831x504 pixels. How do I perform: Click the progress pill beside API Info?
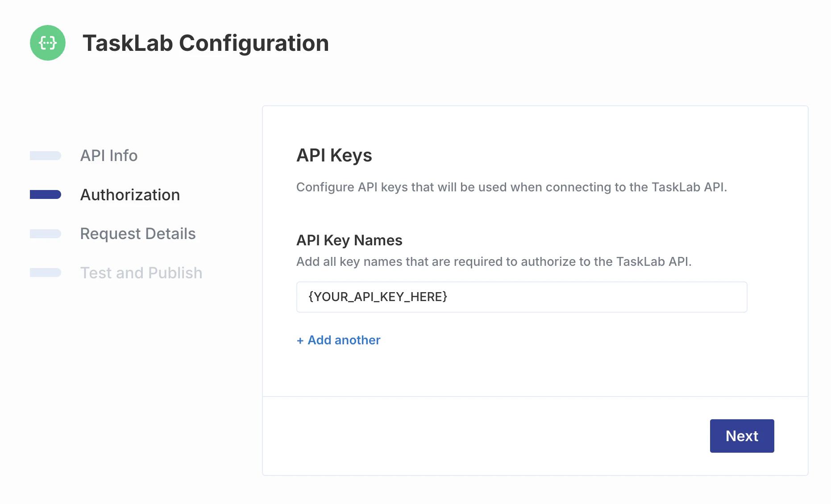[45, 156]
